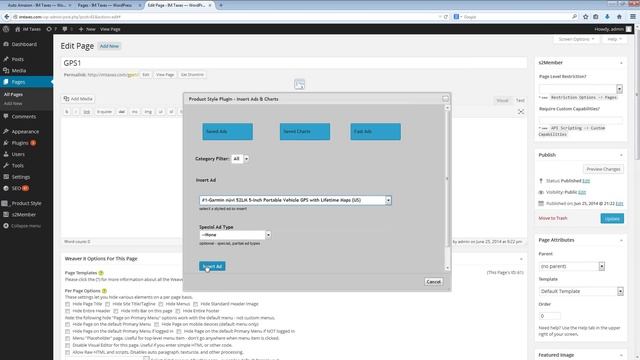Open the Template dropdown
Viewport: 640px width, 360px height.
click(x=581, y=291)
